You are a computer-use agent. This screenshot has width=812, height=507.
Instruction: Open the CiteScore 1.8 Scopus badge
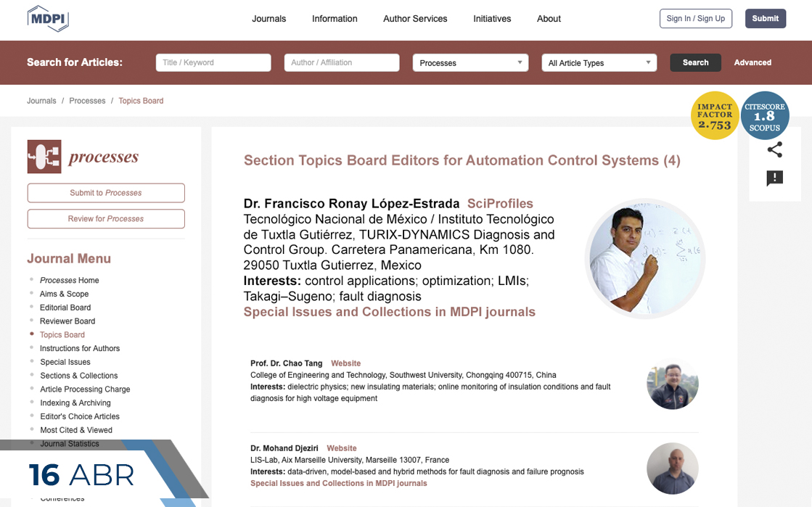(765, 115)
